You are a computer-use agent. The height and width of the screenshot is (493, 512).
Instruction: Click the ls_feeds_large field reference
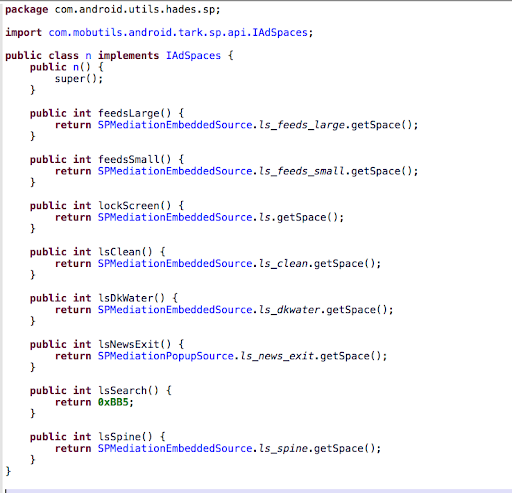coord(302,125)
